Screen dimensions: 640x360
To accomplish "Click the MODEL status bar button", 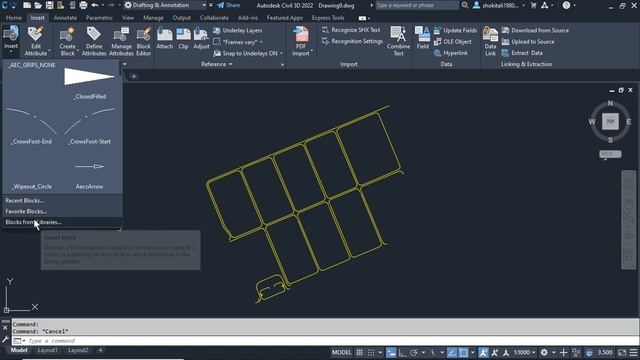I will click(x=342, y=352).
